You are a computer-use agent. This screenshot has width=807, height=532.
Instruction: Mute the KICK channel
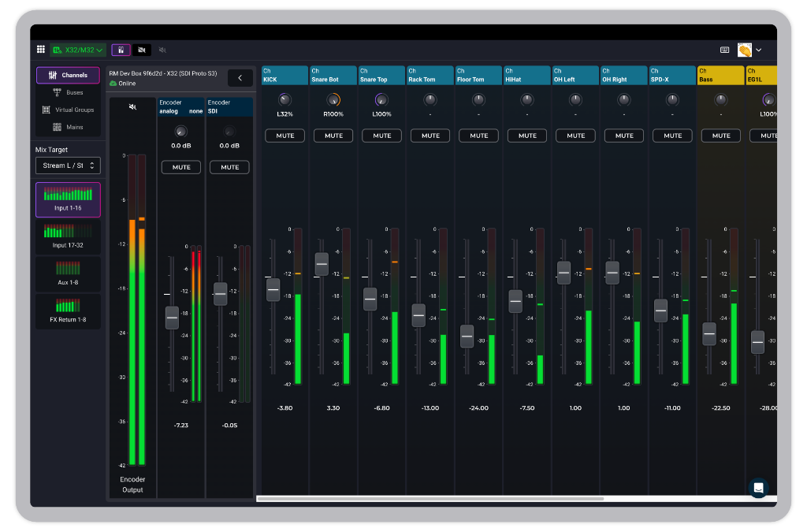284,135
